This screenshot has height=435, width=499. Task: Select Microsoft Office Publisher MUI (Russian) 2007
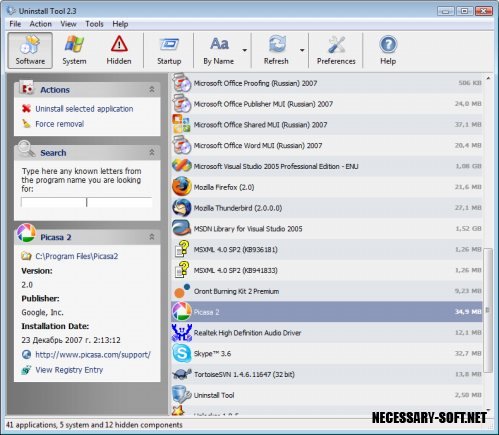pyautogui.click(x=327, y=104)
